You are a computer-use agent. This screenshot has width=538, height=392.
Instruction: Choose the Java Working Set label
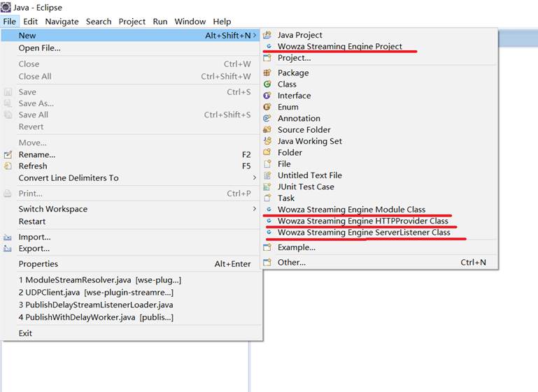[310, 141]
